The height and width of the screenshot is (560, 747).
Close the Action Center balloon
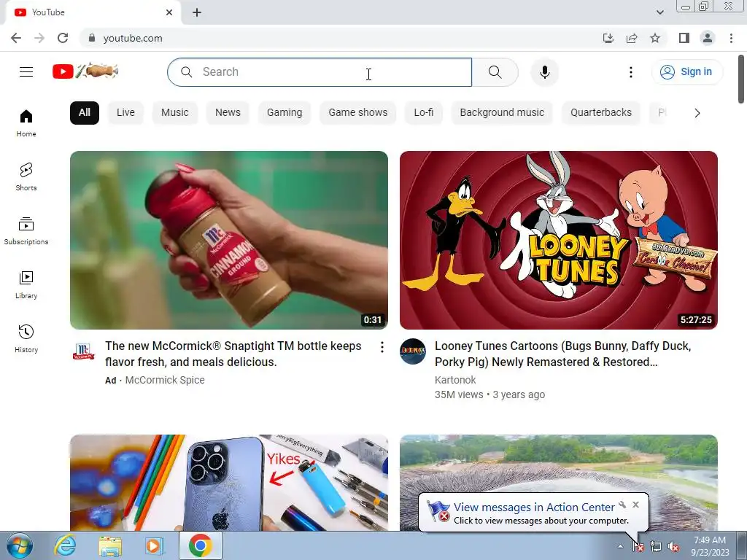(x=635, y=505)
